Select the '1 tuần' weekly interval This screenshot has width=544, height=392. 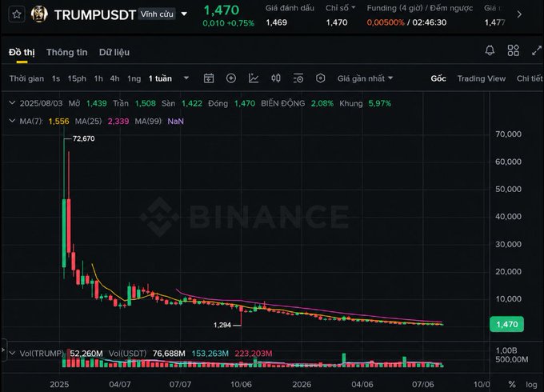160,78
